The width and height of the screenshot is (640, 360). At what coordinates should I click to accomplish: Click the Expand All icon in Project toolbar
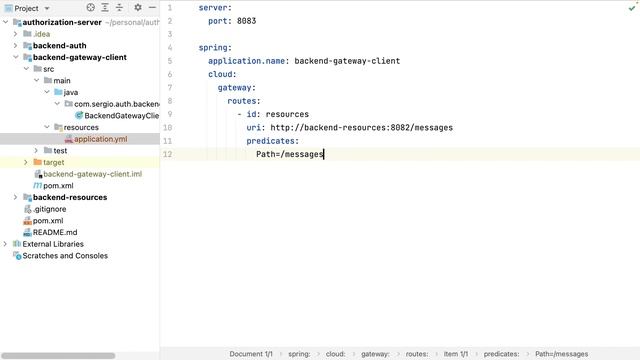click(x=105, y=7)
